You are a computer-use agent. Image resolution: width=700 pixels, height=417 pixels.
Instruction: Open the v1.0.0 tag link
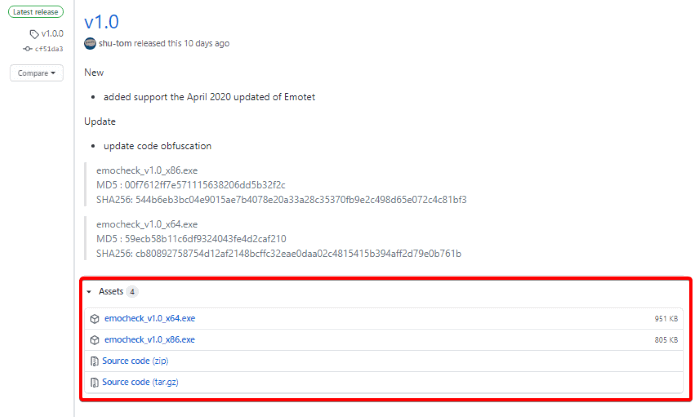52,34
